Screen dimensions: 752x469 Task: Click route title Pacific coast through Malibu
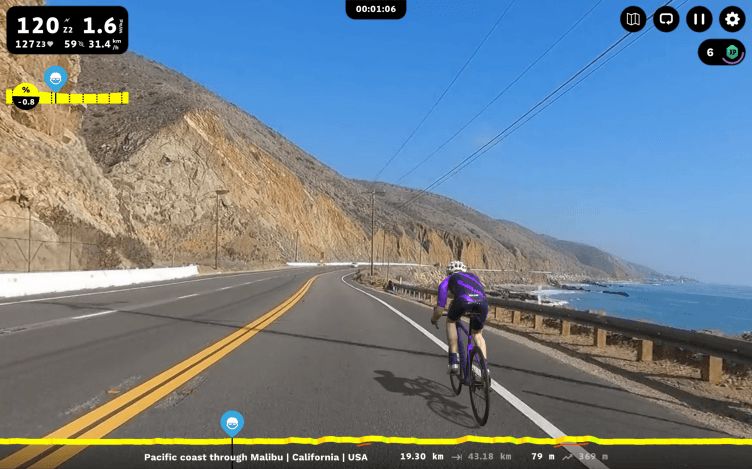point(213,457)
